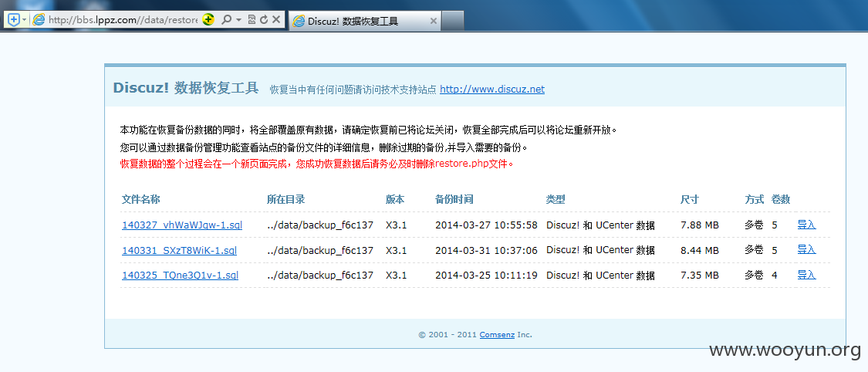Click 导入 for the 7.88 MB backup
This screenshot has height=372, width=868.
[x=806, y=224]
